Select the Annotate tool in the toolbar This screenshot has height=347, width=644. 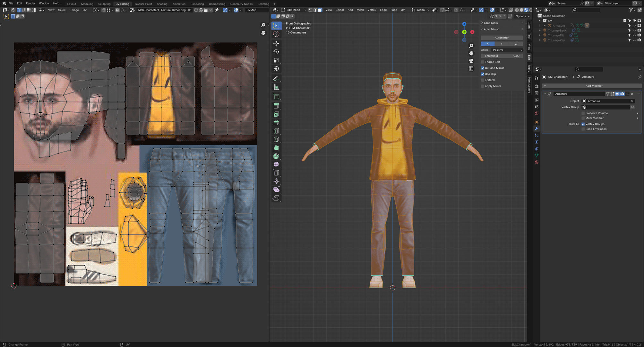276,78
